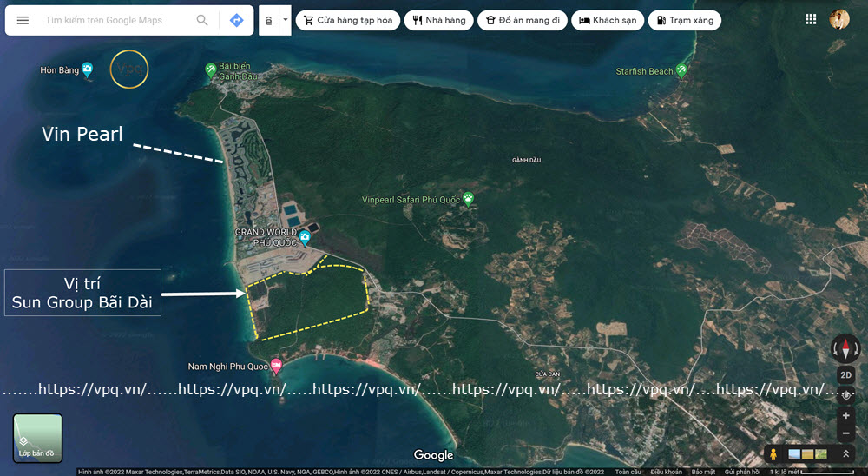Click the 'Điều khoản' footer link
Viewport: 868px width, 476px height.
click(666, 473)
